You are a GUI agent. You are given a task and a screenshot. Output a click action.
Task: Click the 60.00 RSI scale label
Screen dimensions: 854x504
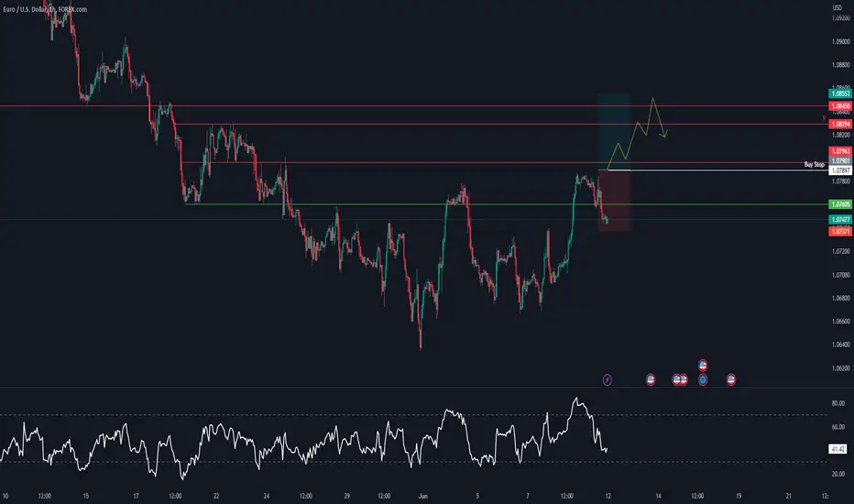838,427
